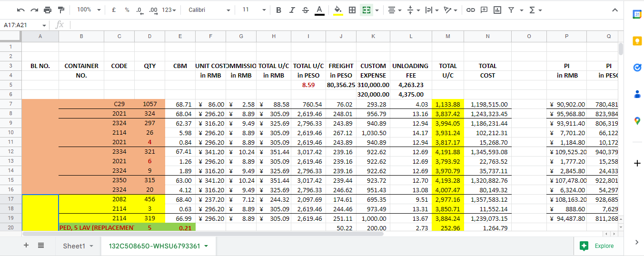Select the paint format tool
The height and width of the screenshot is (256, 644).
tap(61, 10)
